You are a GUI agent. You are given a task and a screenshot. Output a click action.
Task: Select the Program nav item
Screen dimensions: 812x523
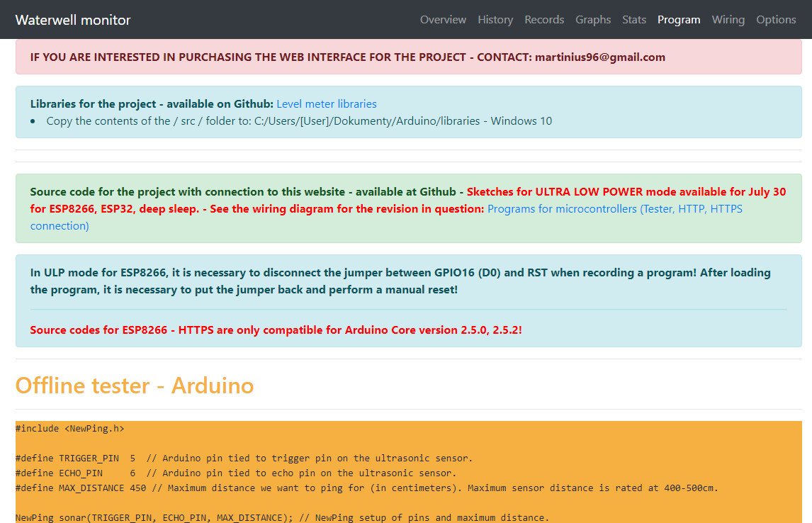[x=679, y=20]
